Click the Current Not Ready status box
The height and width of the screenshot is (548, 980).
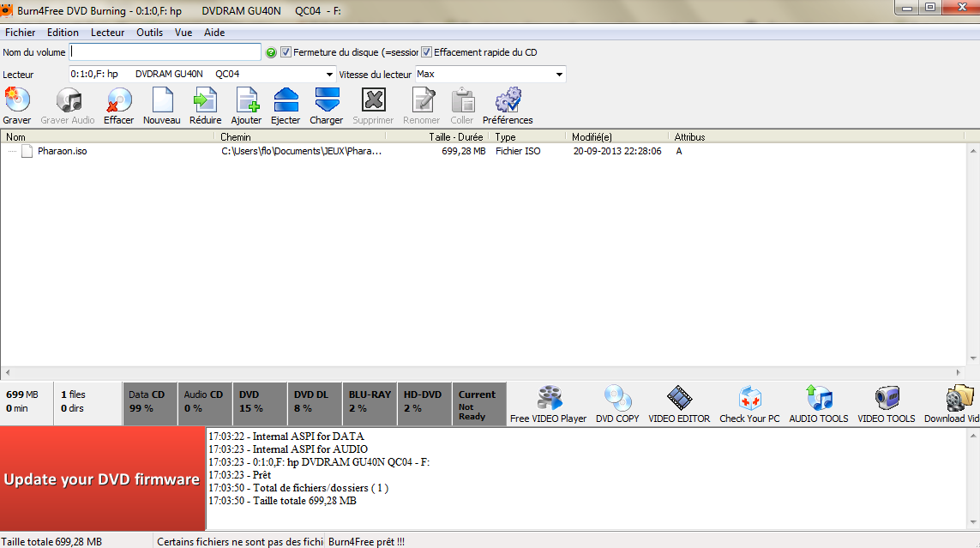(x=479, y=404)
